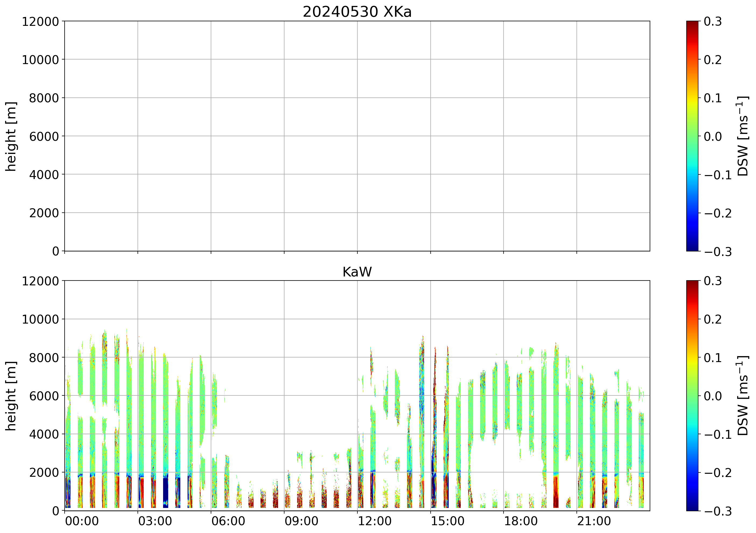The height and width of the screenshot is (533, 756).
Task: Click the 12:00 x-axis tick label
Action: click(x=374, y=521)
